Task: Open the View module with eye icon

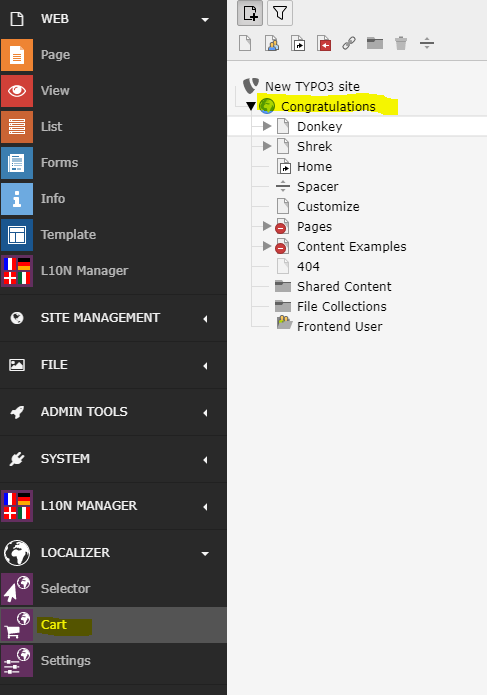Action: pos(113,91)
